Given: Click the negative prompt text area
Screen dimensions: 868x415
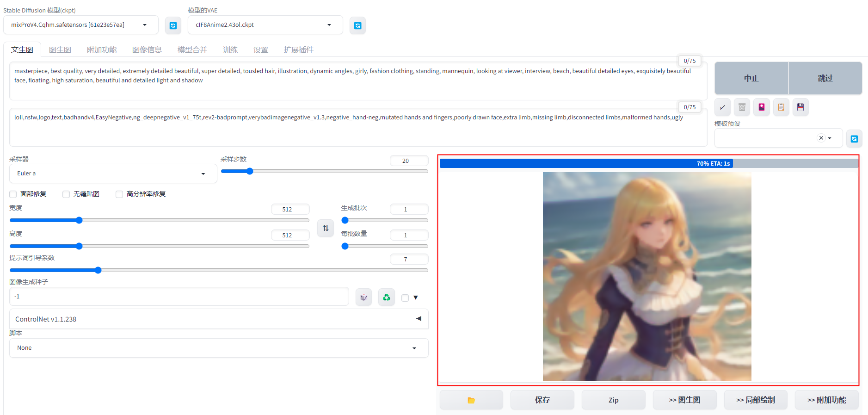Looking at the screenshot, I should point(358,127).
